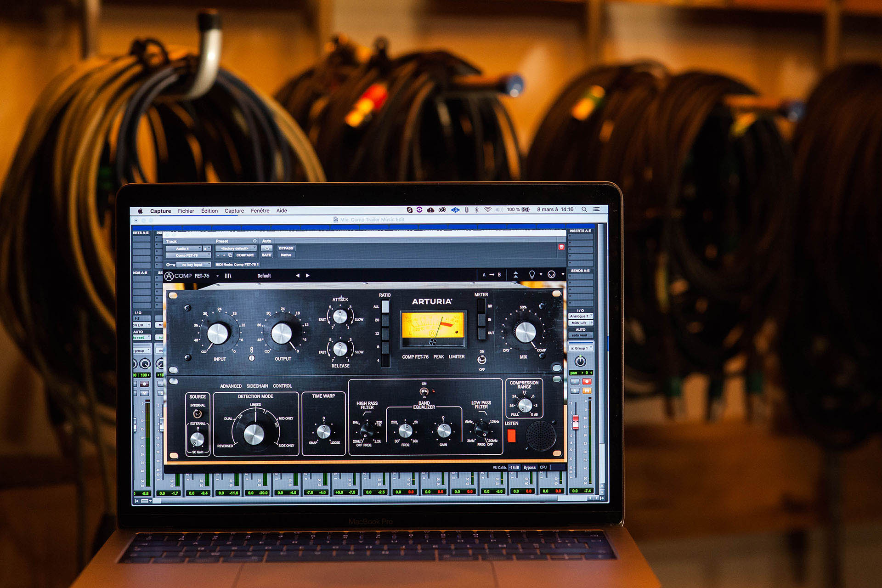Click the ATTACK knob
Image resolution: width=882 pixels, height=588 pixels.
(340, 317)
